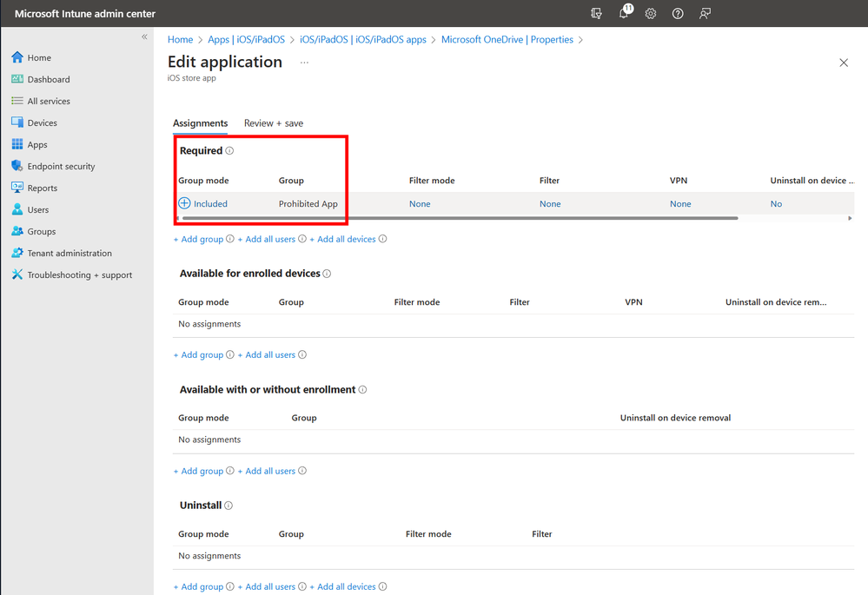The width and height of the screenshot is (868, 595).
Task: Click Add all users under Available with or without enrollment
Action: coord(266,471)
